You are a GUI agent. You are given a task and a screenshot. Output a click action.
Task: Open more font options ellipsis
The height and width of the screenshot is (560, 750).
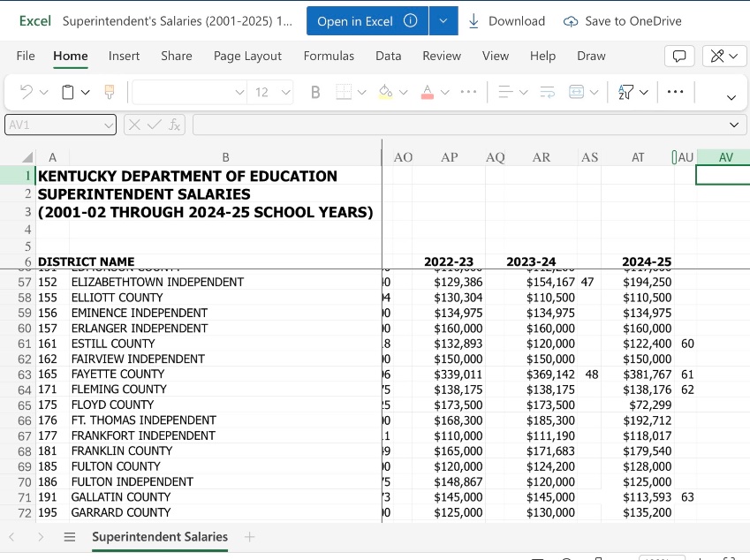[468, 92]
